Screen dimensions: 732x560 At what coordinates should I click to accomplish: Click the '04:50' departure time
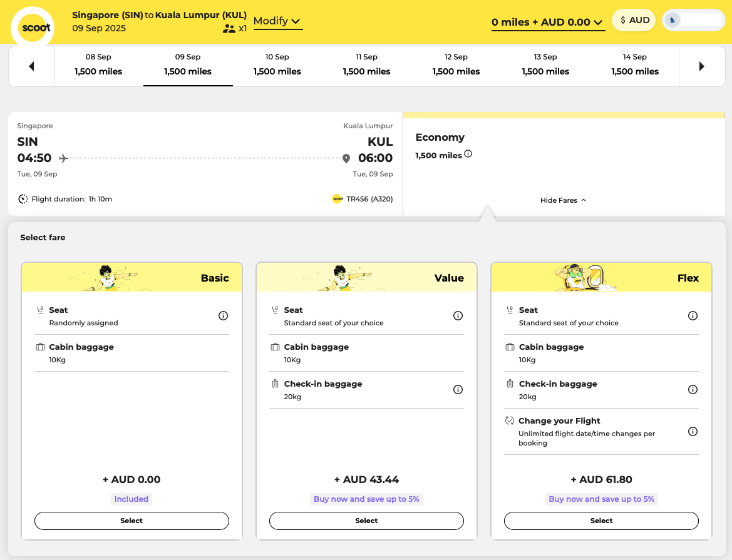click(x=34, y=158)
